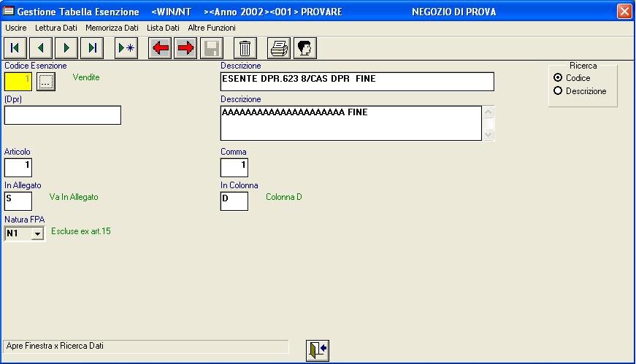Click the exit door icon at bottom
Screen dimensions: 636x364
point(318,349)
